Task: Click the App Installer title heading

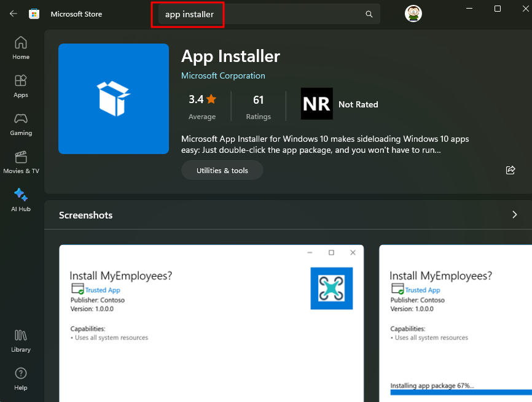Action: pos(230,56)
